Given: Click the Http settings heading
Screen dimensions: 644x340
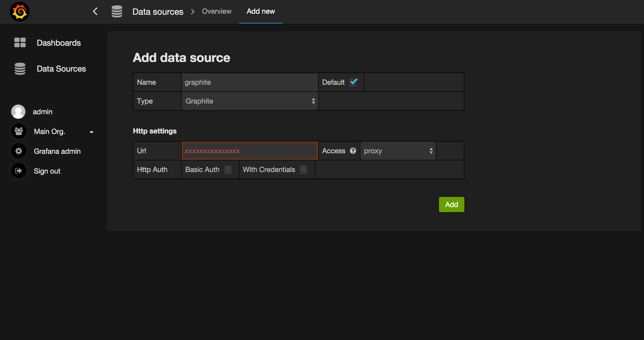Looking at the screenshot, I should coord(155,131).
